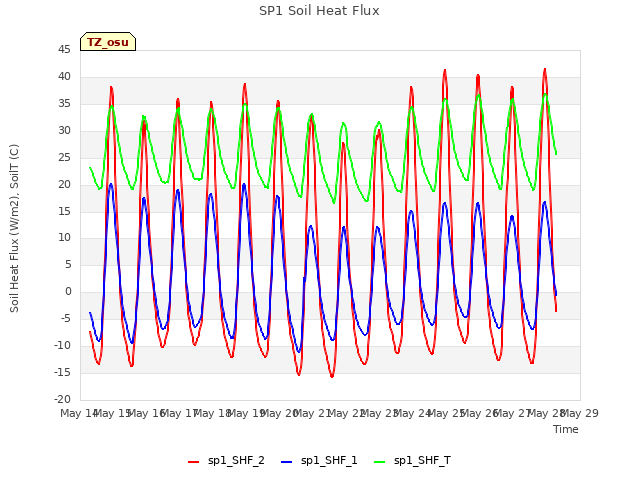Click the 40 y-axis tick label
The image size is (640, 480).
point(64,76)
